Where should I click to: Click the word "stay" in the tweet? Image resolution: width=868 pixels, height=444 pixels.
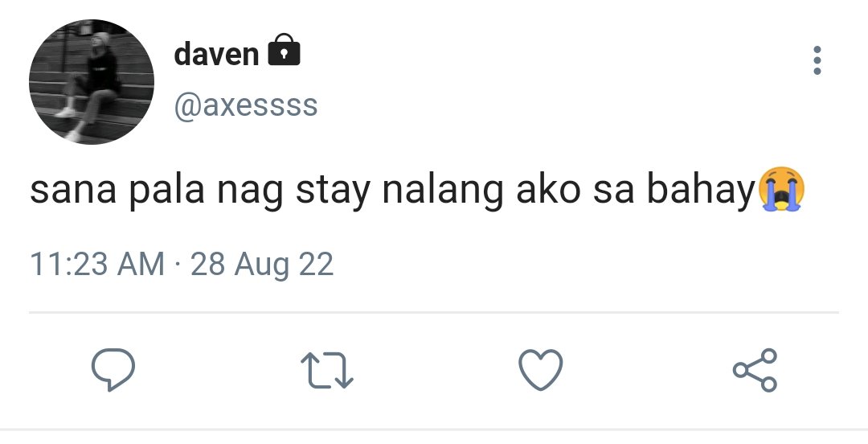(334, 191)
